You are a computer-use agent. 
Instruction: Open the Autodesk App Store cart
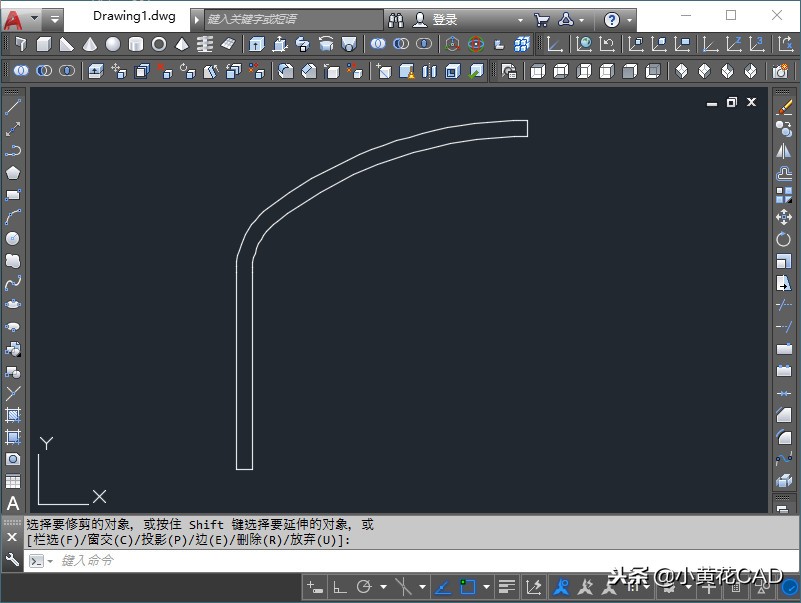click(541, 20)
